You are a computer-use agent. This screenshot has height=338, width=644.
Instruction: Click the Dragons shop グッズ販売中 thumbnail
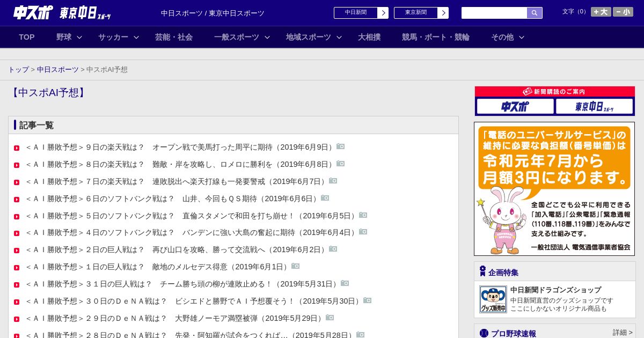pyautogui.click(x=493, y=299)
